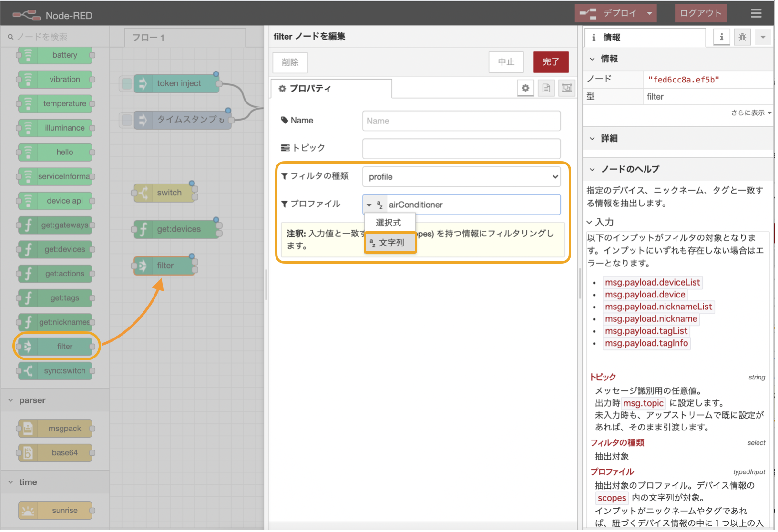The height and width of the screenshot is (532, 778).
Task: Select the temperature palette node
Action: click(x=56, y=104)
